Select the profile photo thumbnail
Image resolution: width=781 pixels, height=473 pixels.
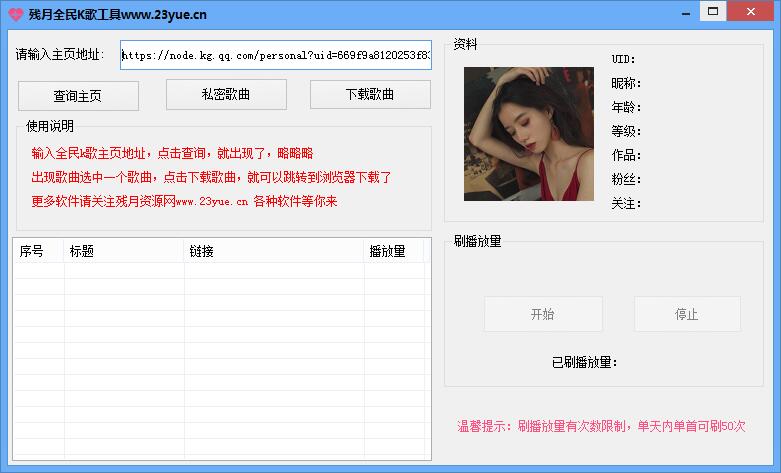529,134
